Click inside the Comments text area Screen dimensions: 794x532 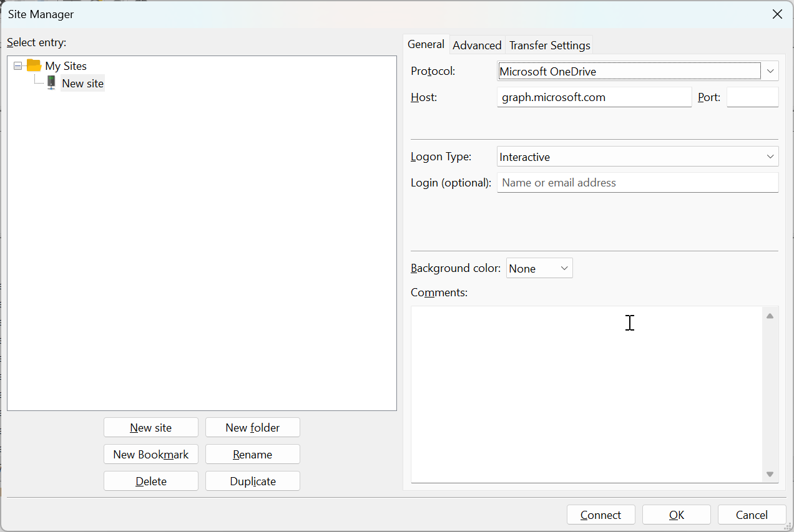click(x=587, y=394)
